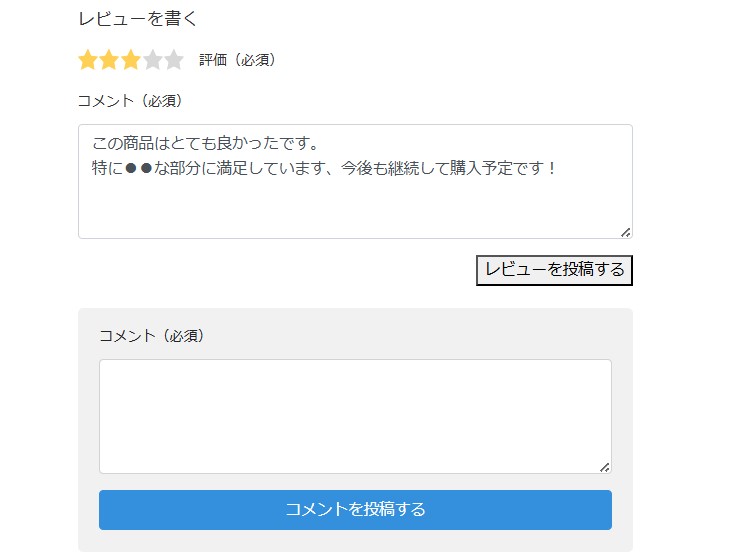Click コメント（必須） label inside the gray panel
The width and height of the screenshot is (746, 554).
coord(152,336)
